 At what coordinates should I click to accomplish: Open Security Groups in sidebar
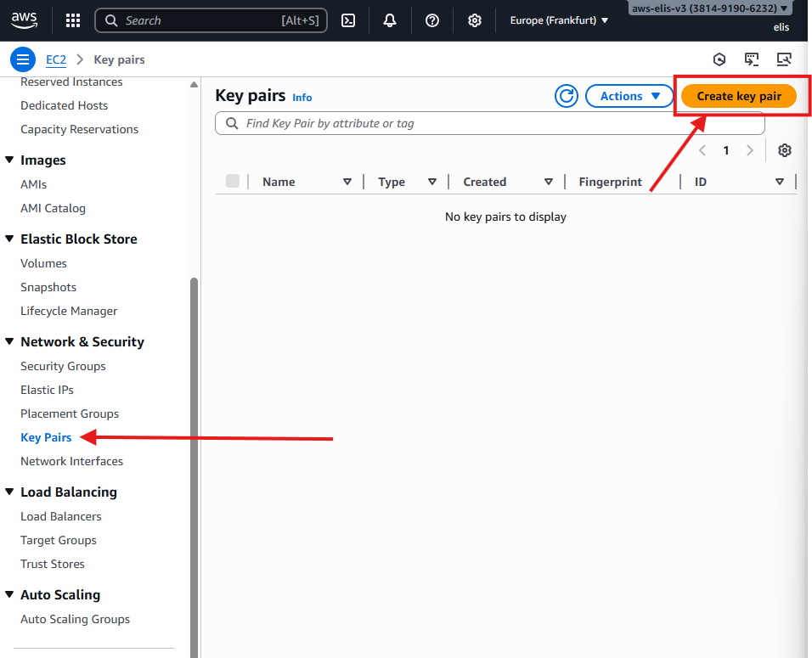[x=63, y=366]
